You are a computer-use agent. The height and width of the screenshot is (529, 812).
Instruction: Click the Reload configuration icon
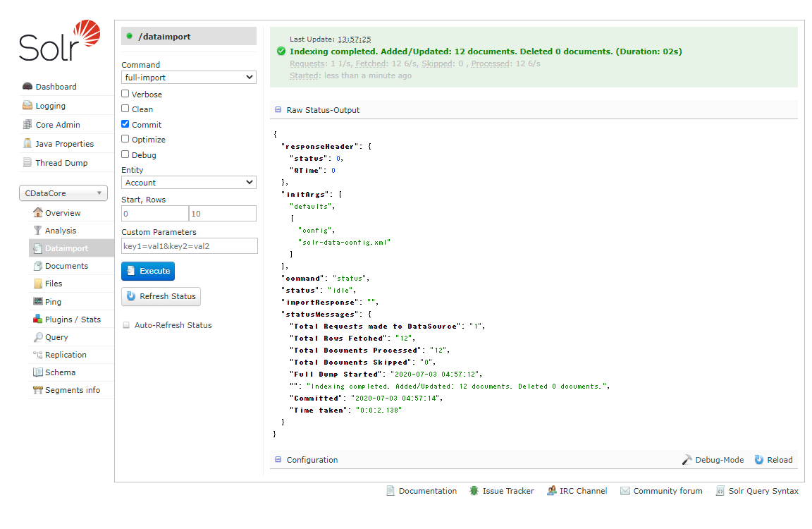click(759, 460)
